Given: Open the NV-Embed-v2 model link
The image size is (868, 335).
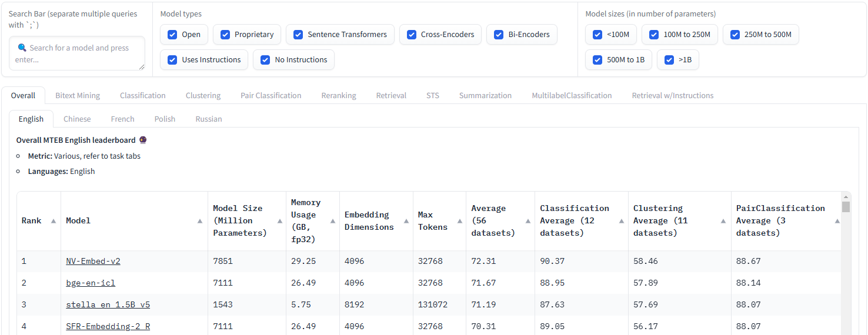Looking at the screenshot, I should coord(93,261).
